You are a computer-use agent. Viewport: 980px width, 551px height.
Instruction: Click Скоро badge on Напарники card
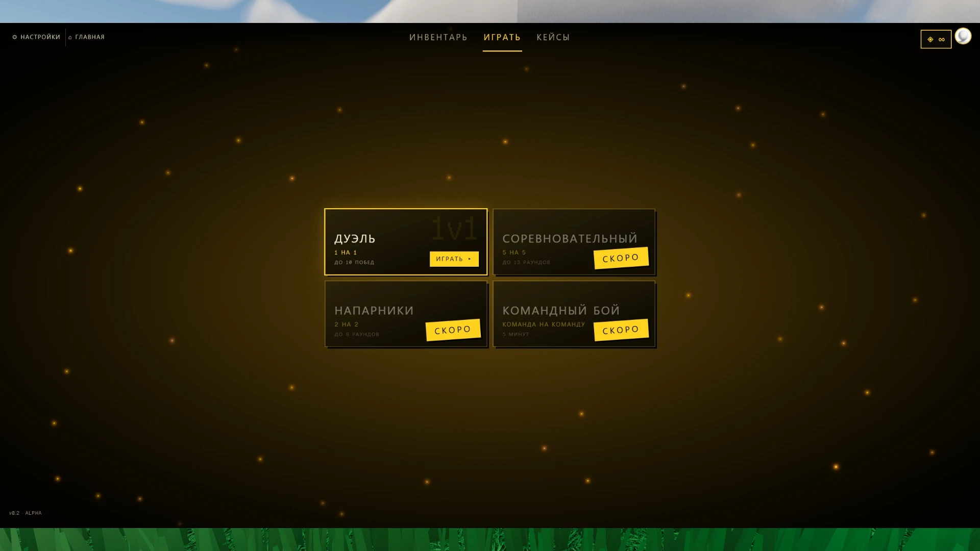coord(453,330)
